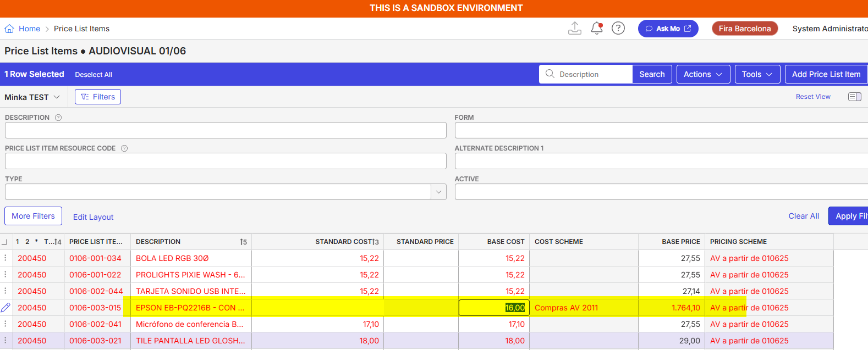Click the pencil edit icon for the 0106-003-015 row
The width and height of the screenshot is (868, 350).
pos(6,307)
